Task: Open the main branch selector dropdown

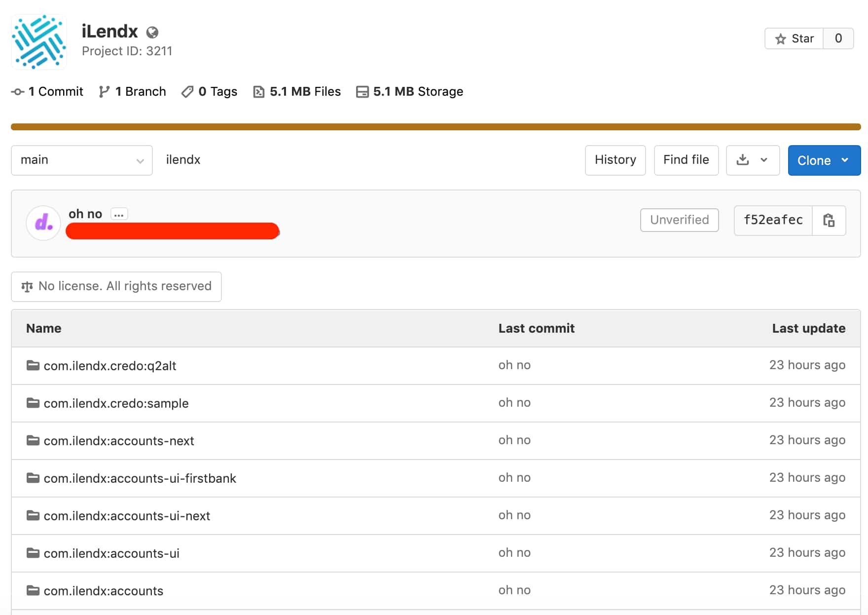Action: (82, 160)
